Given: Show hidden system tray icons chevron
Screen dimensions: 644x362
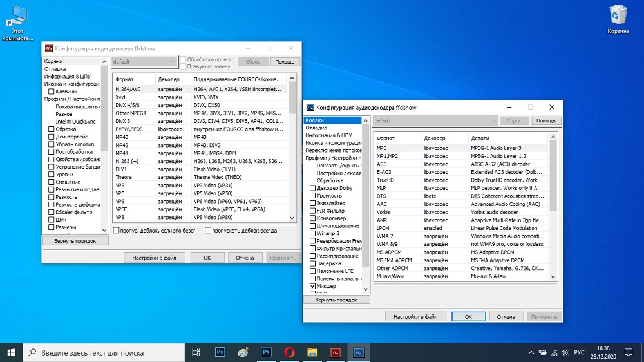Looking at the screenshot, I should 530,352.
